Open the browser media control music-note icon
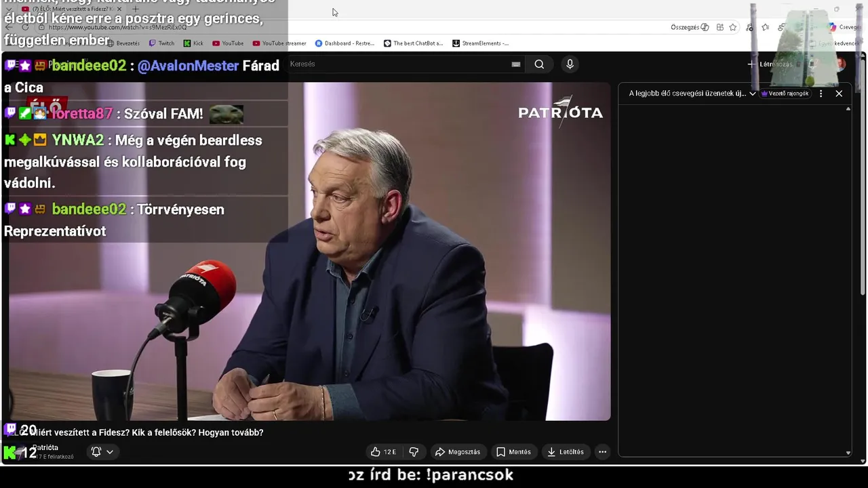868x488 pixels. tap(749, 27)
